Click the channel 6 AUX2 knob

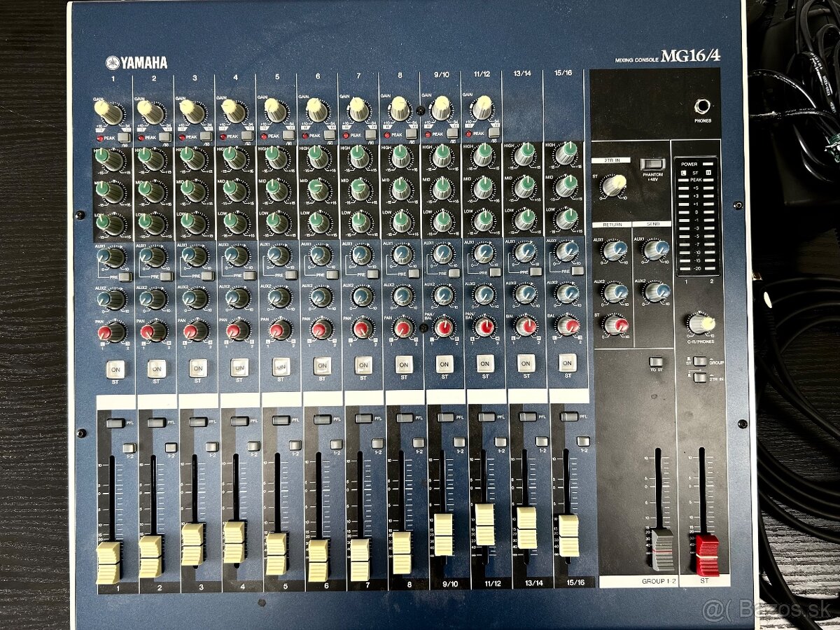click(320, 297)
